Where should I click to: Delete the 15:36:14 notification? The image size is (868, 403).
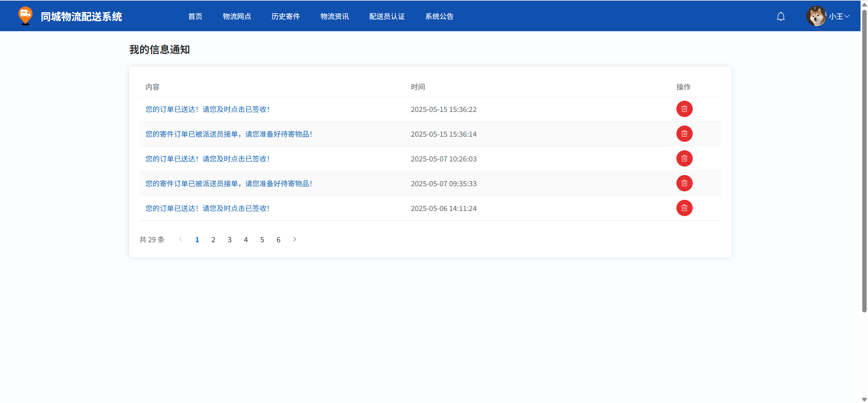pos(684,134)
